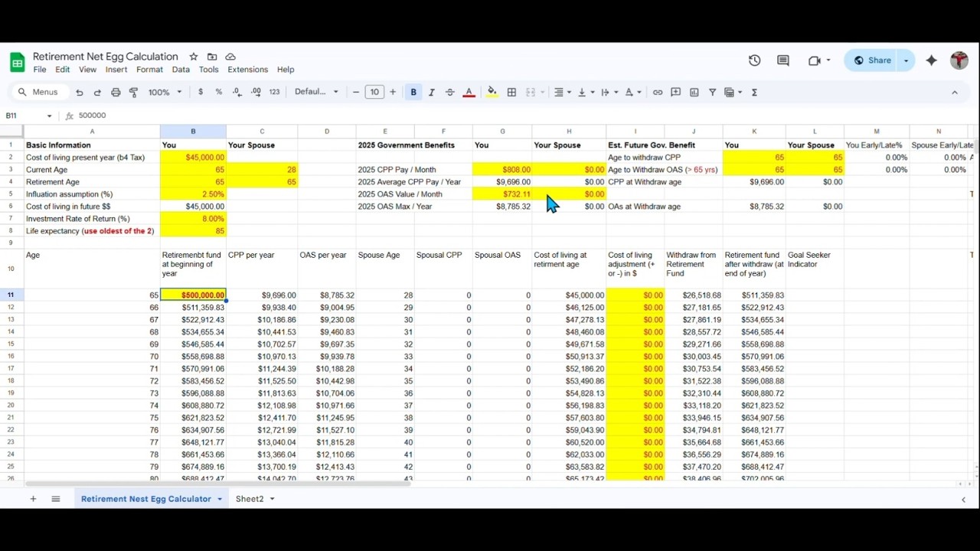980x551 pixels.
Task: Insert a chart from the toolbar
Action: pyautogui.click(x=694, y=93)
